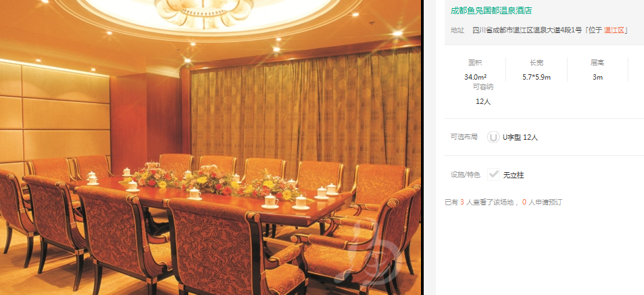
Task: Select the U字型 layout icon
Action: tap(493, 137)
